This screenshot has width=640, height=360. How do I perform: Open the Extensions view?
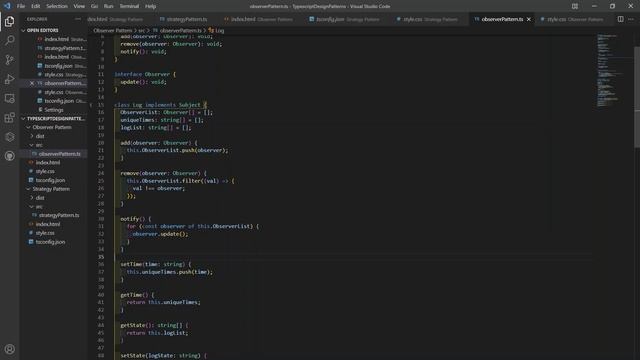9,118
